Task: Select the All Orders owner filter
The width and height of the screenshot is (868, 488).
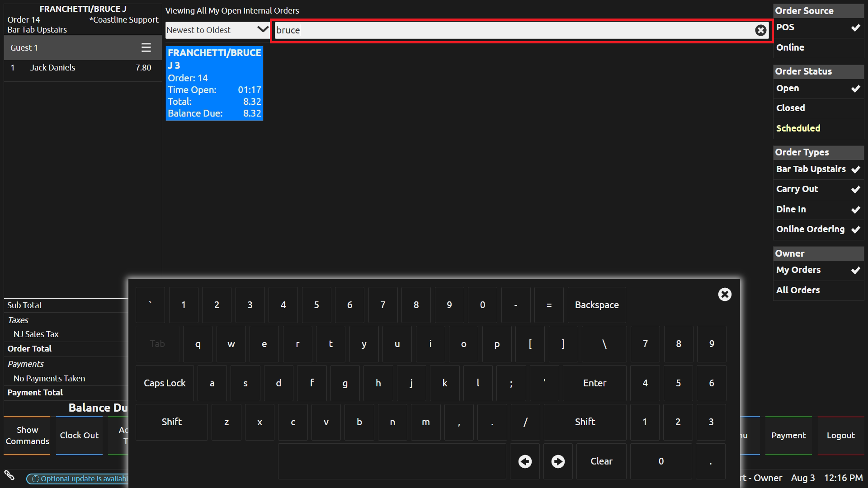Action: click(818, 290)
